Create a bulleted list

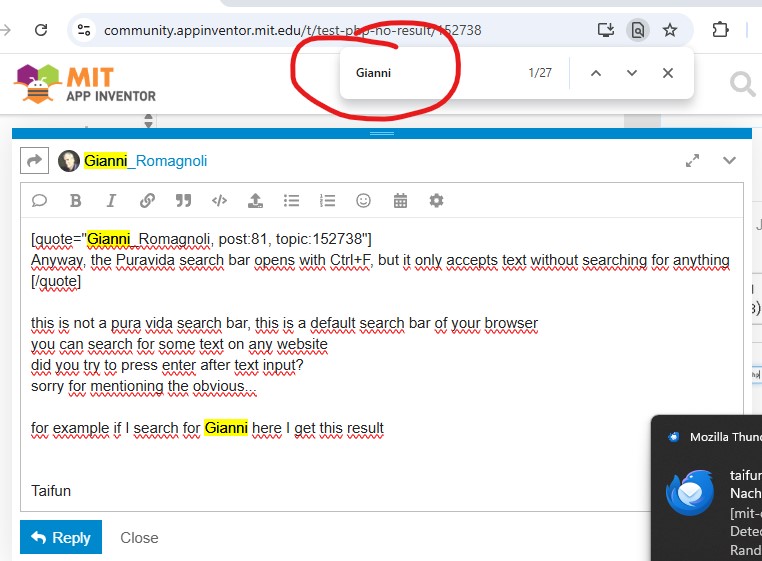point(291,200)
